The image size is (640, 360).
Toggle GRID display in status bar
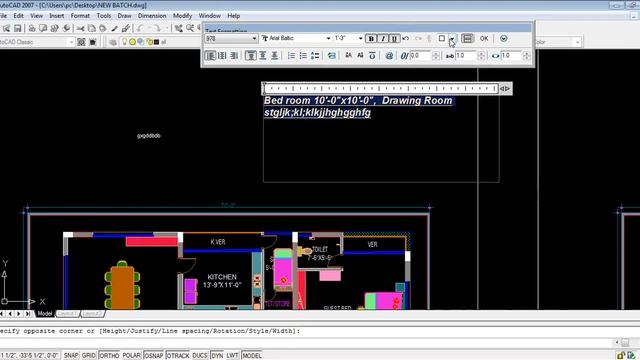pos(89,356)
